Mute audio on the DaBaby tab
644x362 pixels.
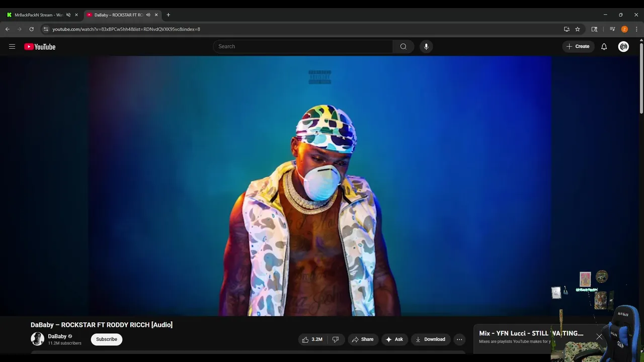tap(148, 15)
